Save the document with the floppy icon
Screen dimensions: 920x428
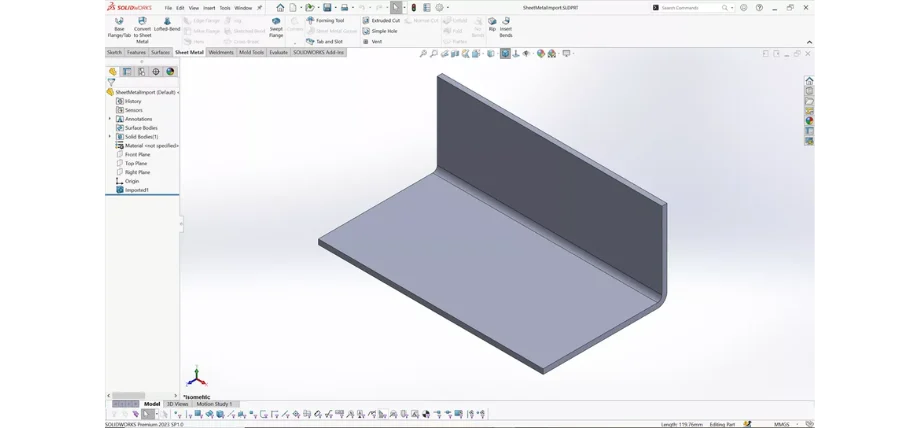coord(327,8)
